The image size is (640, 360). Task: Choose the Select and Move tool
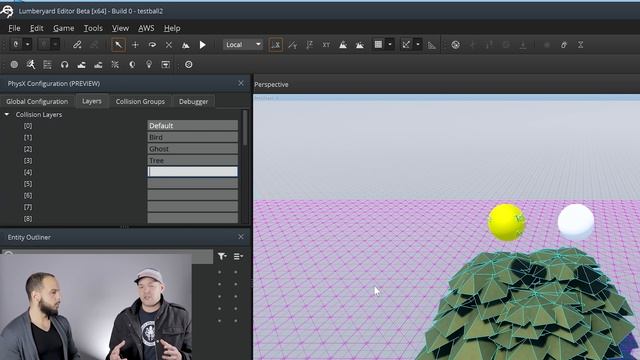click(x=136, y=45)
